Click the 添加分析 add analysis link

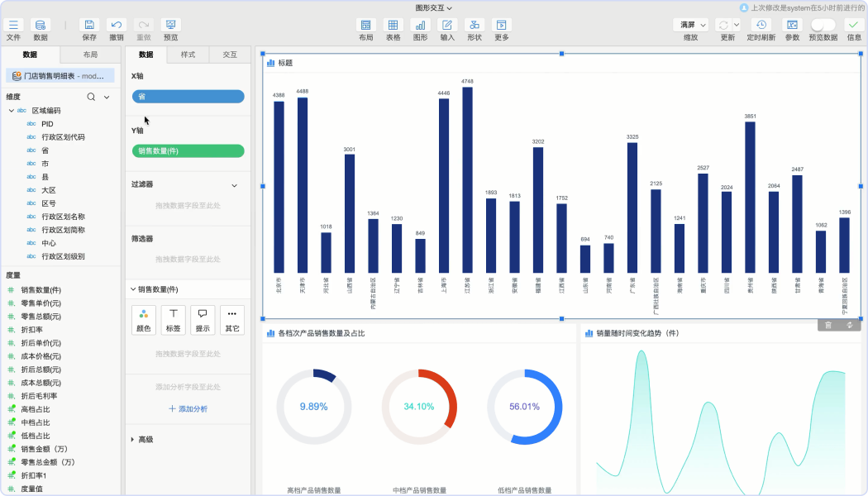click(188, 409)
